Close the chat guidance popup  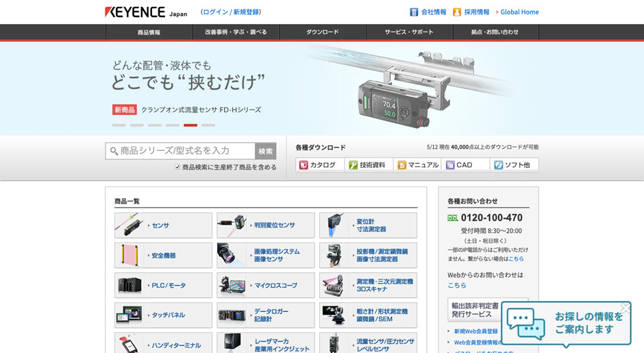(x=625, y=308)
